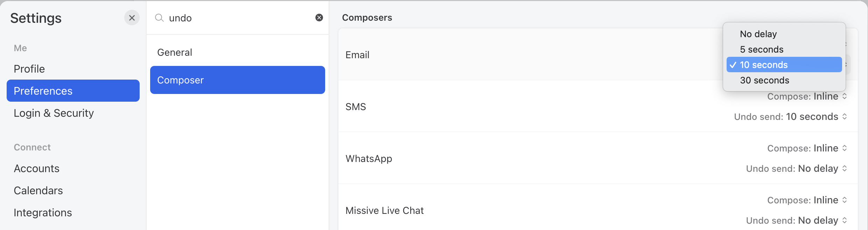
Task: Go to Login & Security settings
Action: coord(54,113)
